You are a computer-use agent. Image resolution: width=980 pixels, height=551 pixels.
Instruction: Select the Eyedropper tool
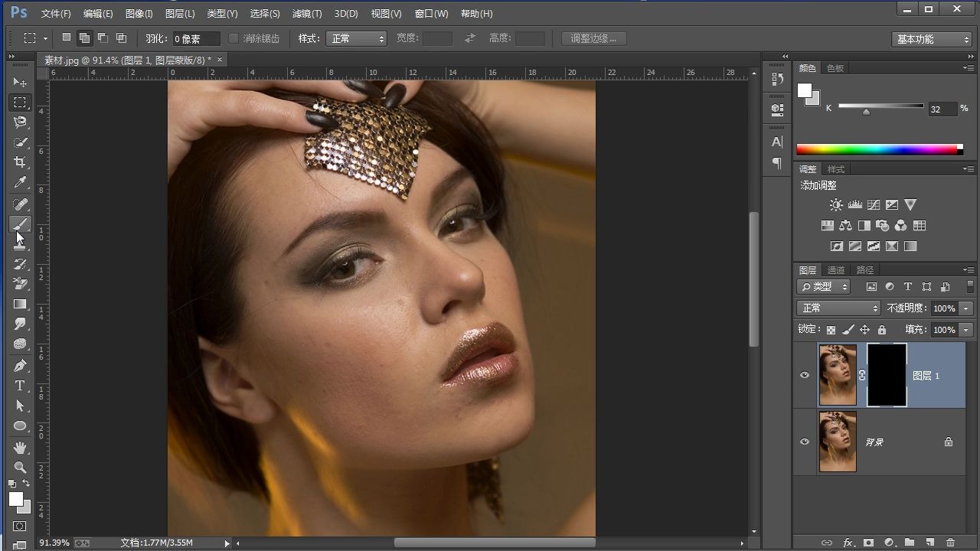(x=20, y=183)
